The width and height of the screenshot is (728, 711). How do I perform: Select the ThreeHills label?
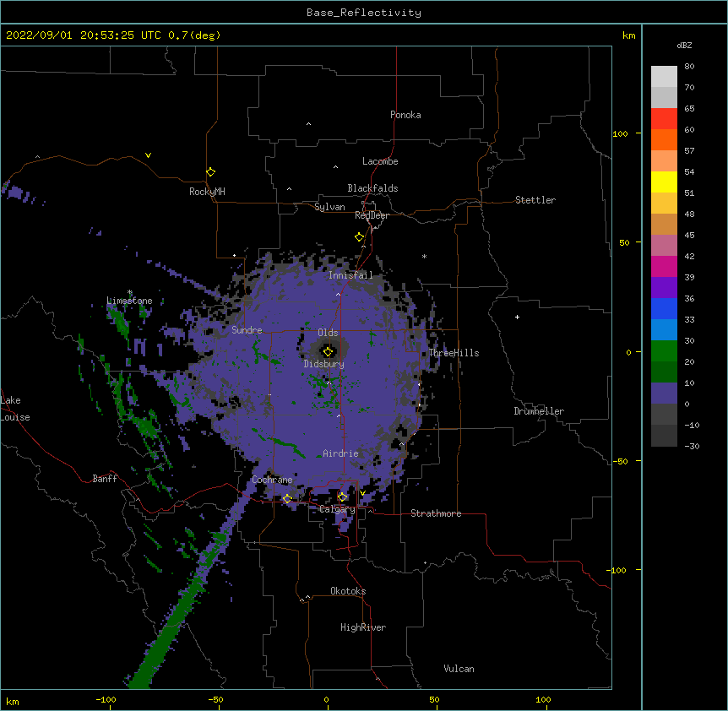coord(454,353)
